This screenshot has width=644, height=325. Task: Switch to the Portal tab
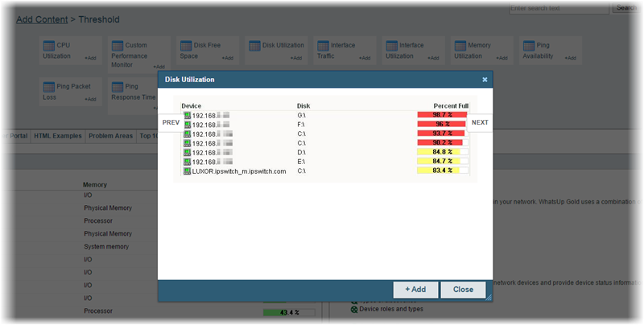coord(16,136)
